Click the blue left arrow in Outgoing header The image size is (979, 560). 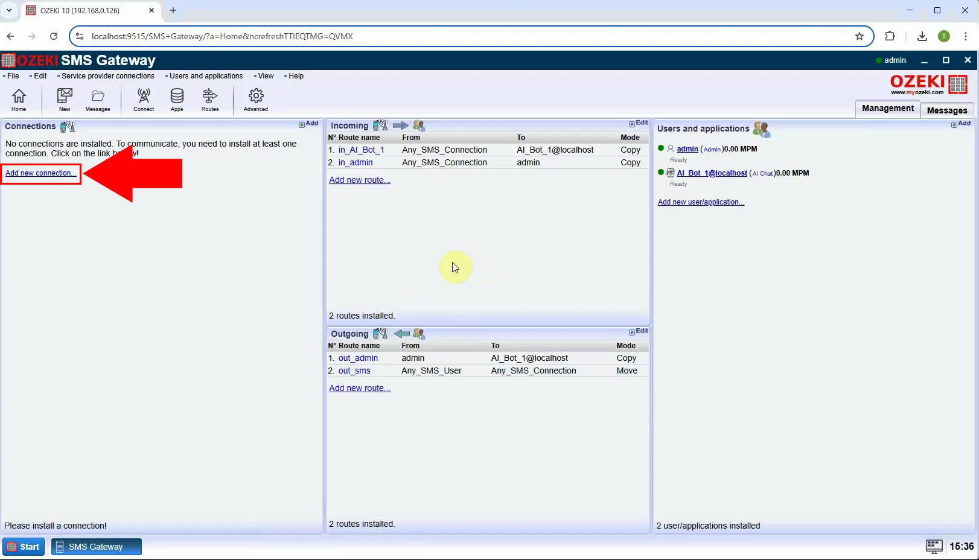[402, 334]
